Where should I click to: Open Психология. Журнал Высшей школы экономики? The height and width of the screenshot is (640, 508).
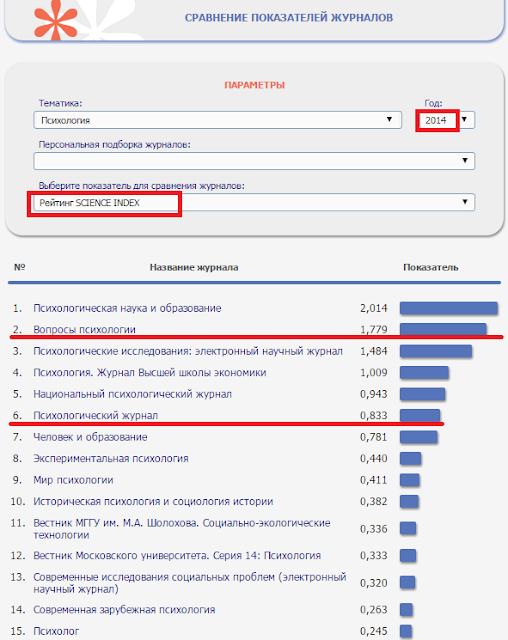pyautogui.click(x=150, y=373)
